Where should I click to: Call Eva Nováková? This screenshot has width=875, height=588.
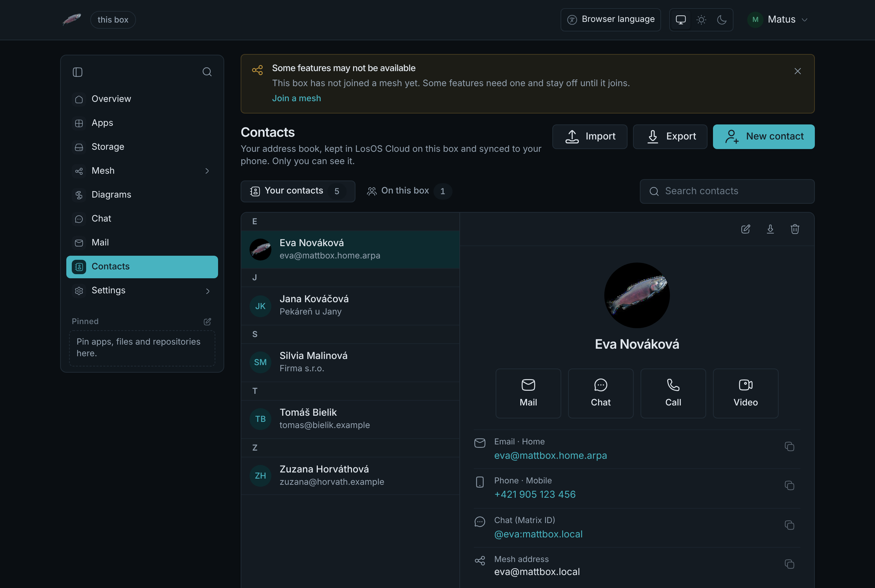[673, 393]
